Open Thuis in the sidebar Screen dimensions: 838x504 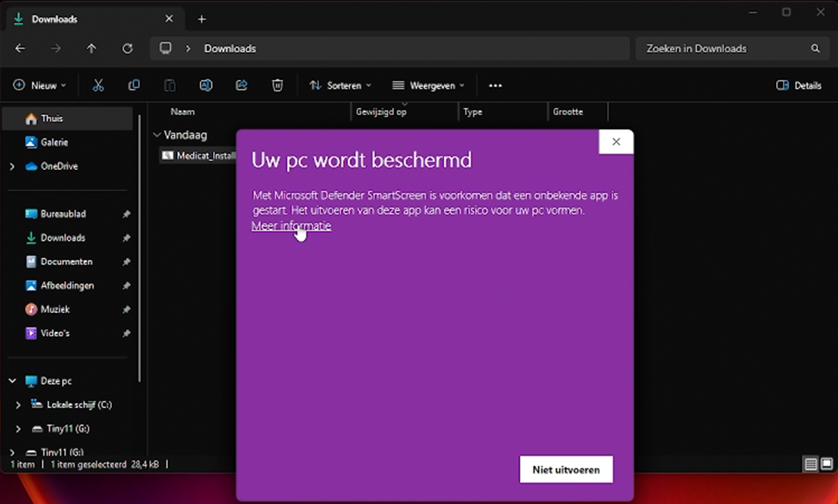pyautogui.click(x=67, y=119)
